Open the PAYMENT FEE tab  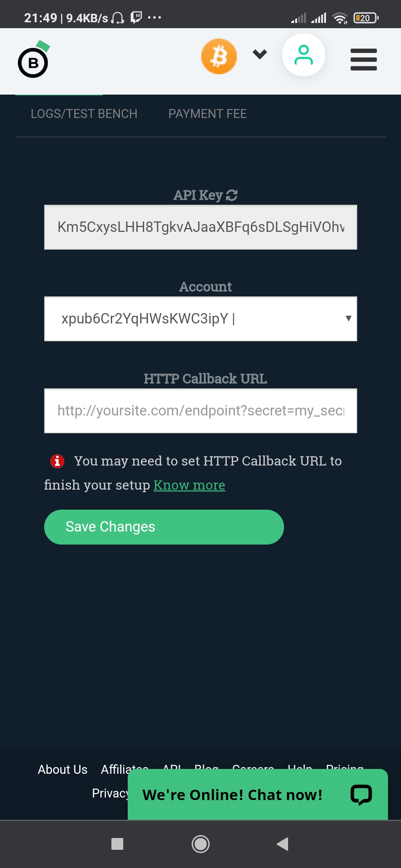pos(207,114)
